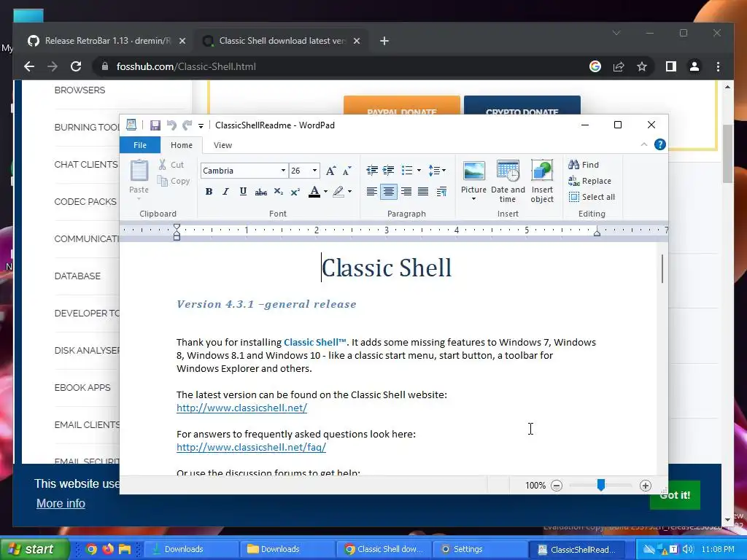Toggle strikethrough formatting
Image resolution: width=747 pixels, height=560 pixels.
pos(260,192)
